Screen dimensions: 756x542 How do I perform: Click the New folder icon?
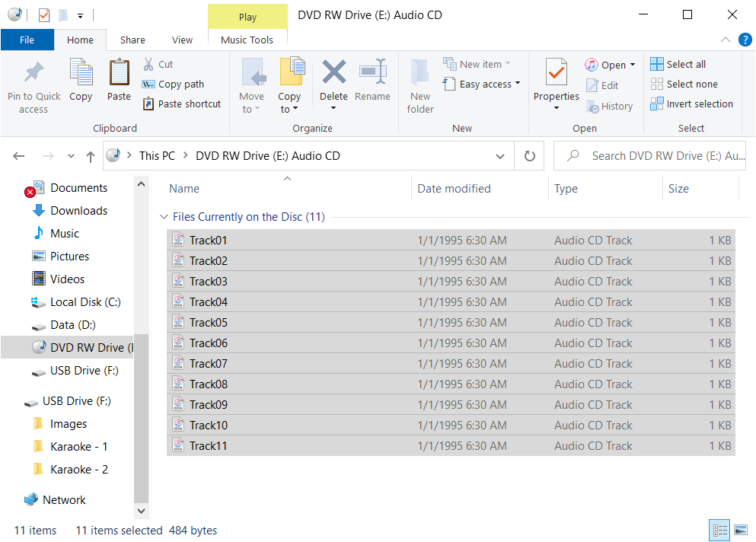(x=420, y=73)
